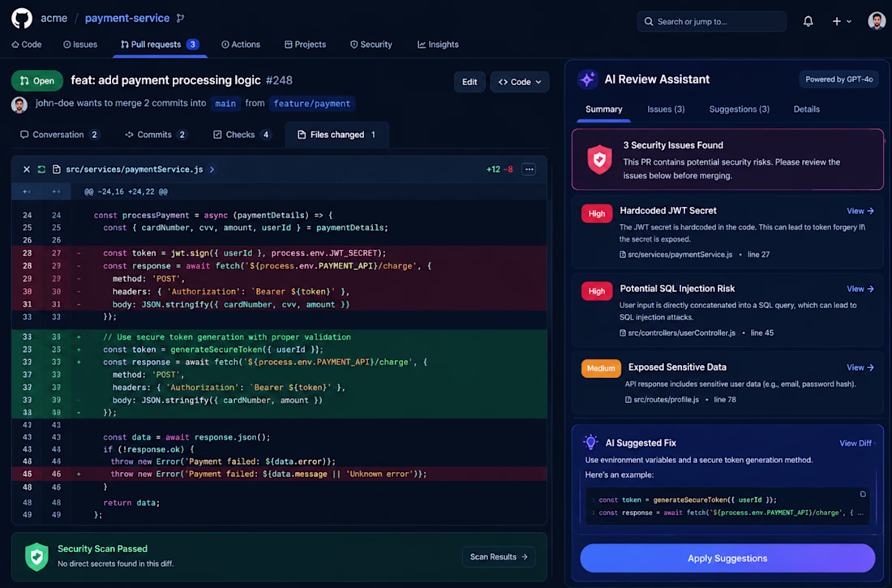
Task: Switch to Issues (3) in AI Review Assistant
Action: 666,109
